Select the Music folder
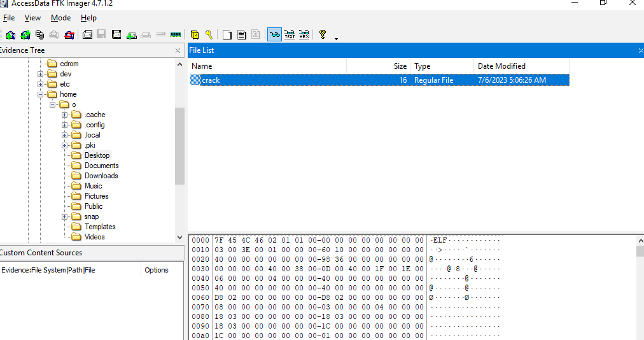Viewport: 644px width, 340px height. (94, 187)
